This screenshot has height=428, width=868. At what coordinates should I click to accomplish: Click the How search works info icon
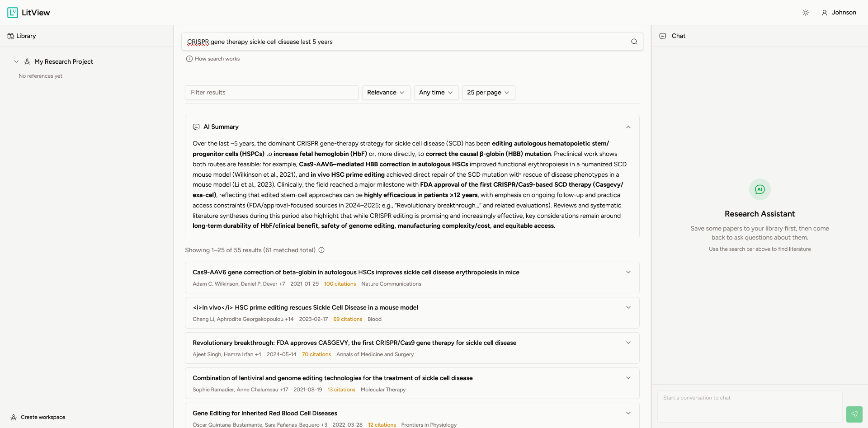(x=189, y=58)
